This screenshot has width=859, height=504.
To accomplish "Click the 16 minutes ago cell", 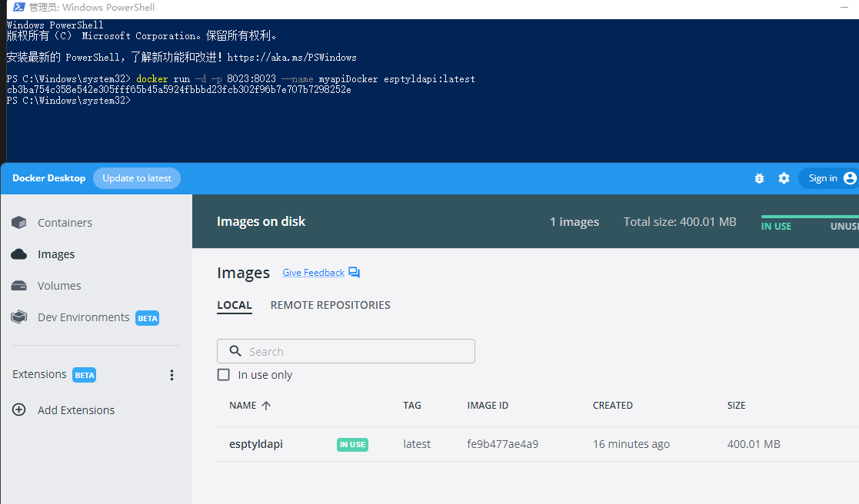I will coord(631,444).
